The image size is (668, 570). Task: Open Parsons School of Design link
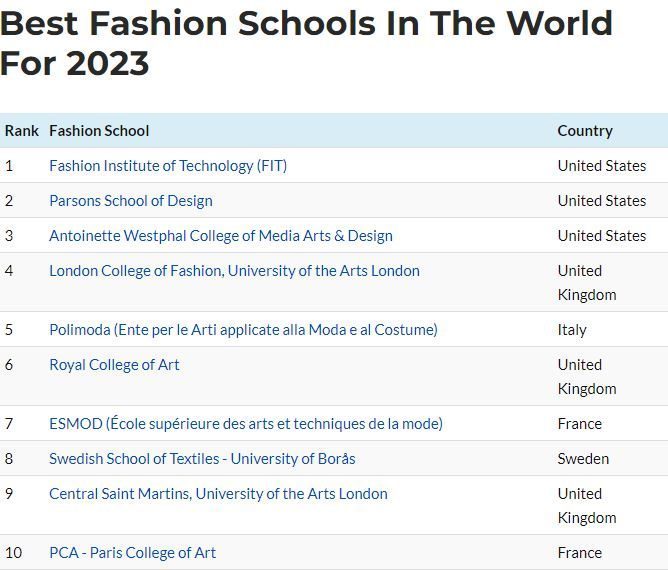coord(131,201)
